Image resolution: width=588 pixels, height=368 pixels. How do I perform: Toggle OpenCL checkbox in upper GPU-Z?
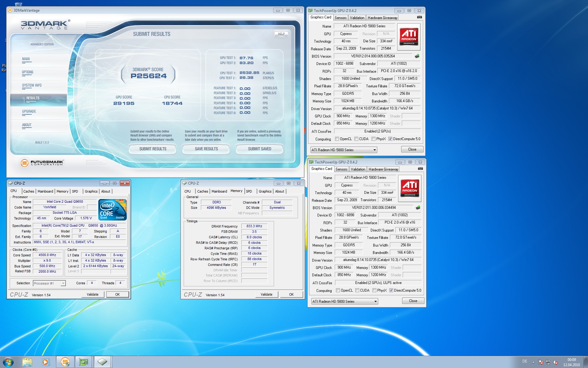coord(337,139)
